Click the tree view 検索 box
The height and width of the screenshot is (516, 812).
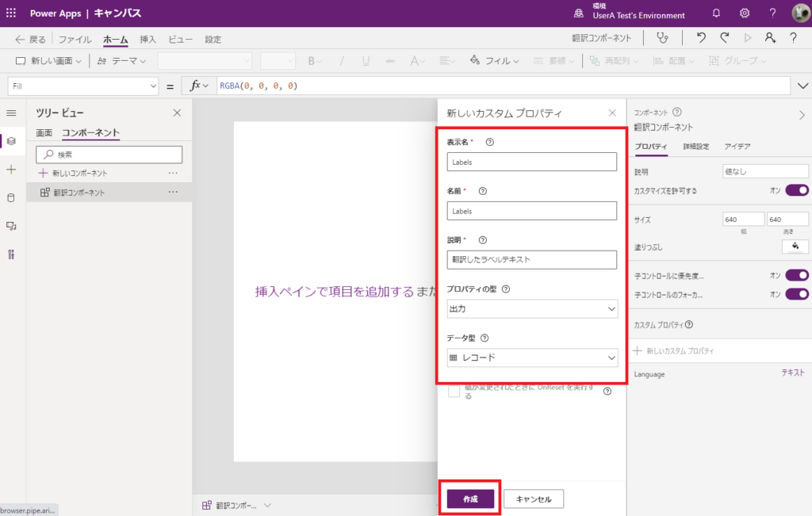[109, 155]
